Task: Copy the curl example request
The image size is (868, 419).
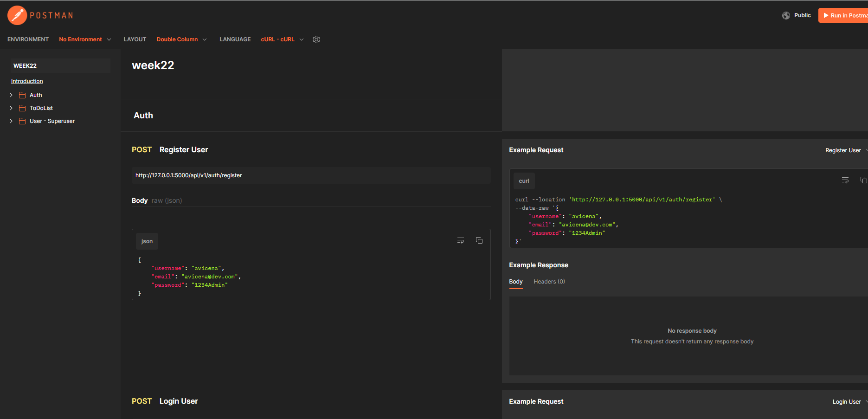Action: 863,180
